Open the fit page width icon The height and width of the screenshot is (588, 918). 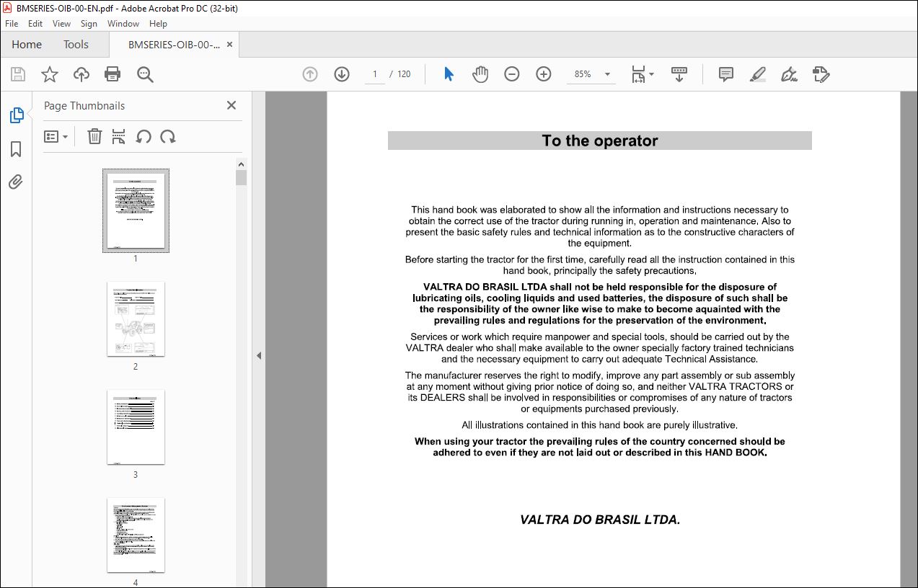tap(638, 74)
